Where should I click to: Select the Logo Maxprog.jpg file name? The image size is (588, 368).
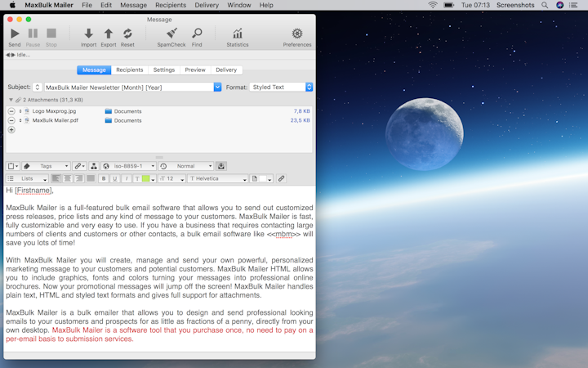coord(54,111)
